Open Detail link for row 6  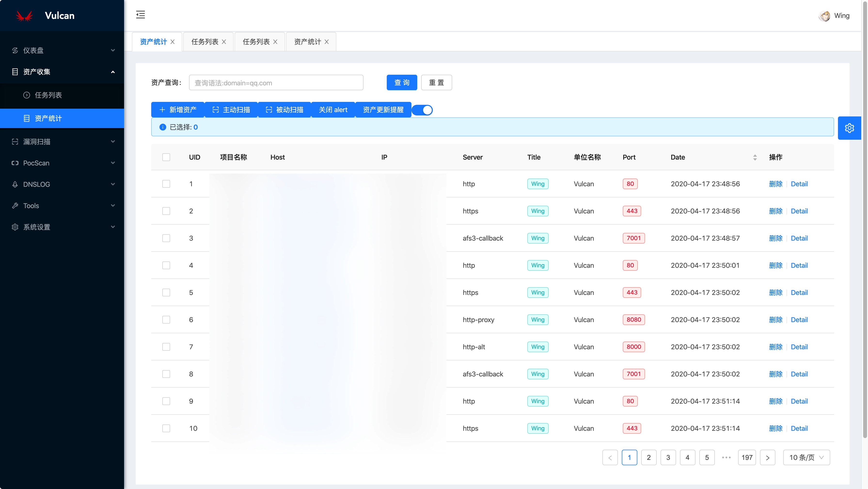tap(799, 320)
